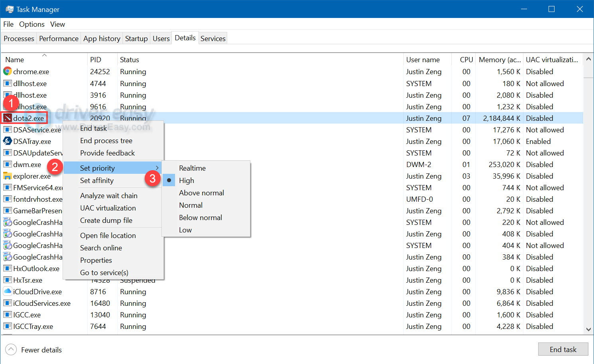
Task: Click the DSAUpdateServ process icon
Action: [x=7, y=153]
